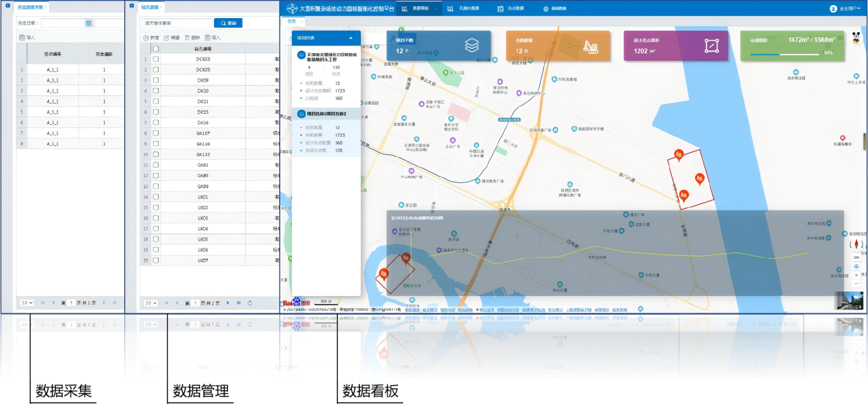Click the keyword search input field
The height and width of the screenshot is (410, 868).
click(175, 23)
